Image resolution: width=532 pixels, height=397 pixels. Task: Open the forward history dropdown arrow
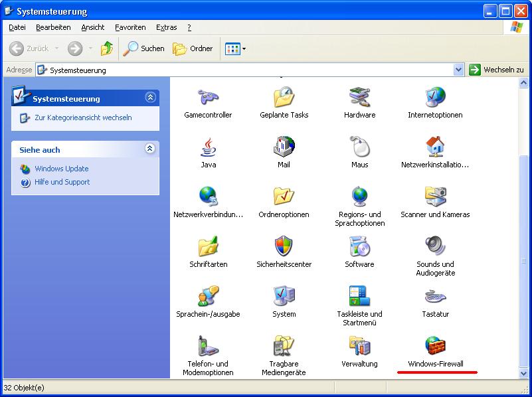pos(90,48)
